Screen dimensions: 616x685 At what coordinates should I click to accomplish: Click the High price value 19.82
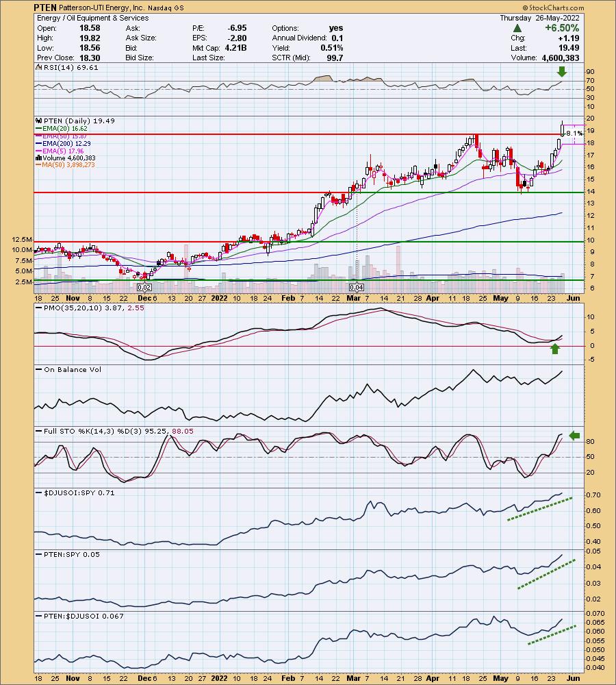90,38
